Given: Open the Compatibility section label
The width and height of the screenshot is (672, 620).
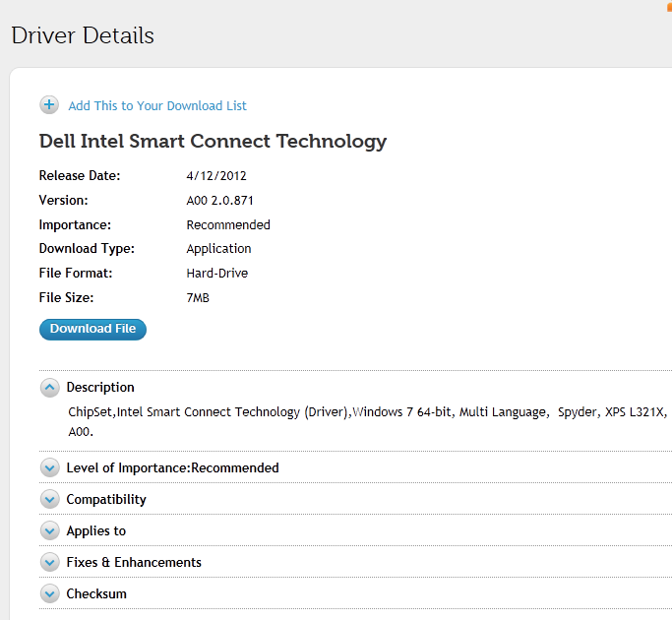Looking at the screenshot, I should pyautogui.click(x=106, y=500).
